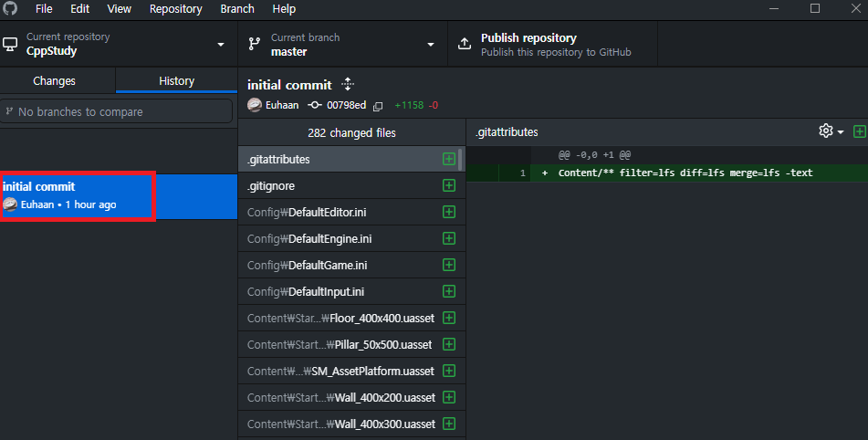Open the Repository menu
868x440 pixels.
[175, 9]
